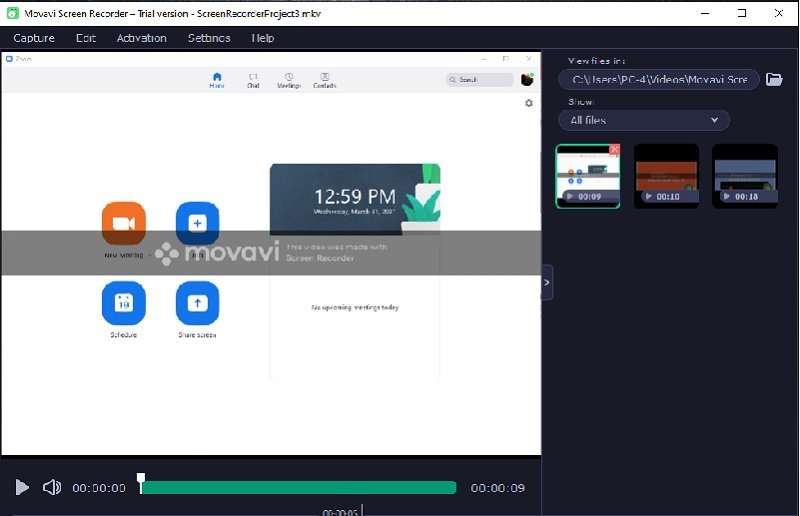Delete the selected 00:09 recording with red X
This screenshot has width=800, height=516.
pyautogui.click(x=614, y=150)
